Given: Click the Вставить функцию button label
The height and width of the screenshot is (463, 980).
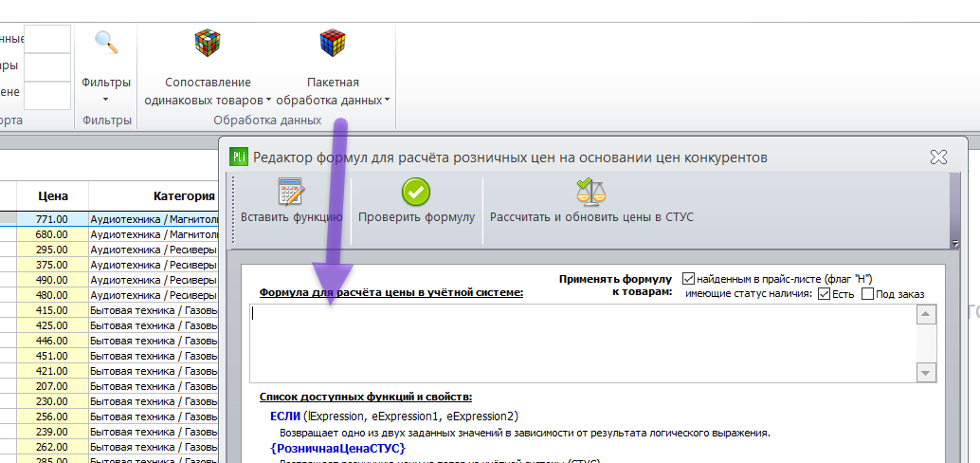Looking at the screenshot, I should click(291, 217).
